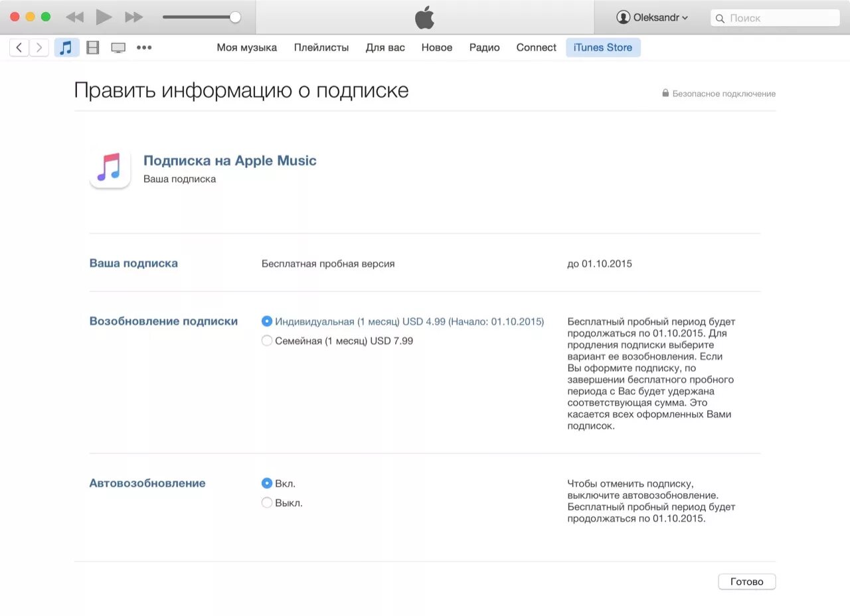Click the Безопасное подключение lock icon
The height and width of the screenshot is (616, 850).
coord(665,94)
